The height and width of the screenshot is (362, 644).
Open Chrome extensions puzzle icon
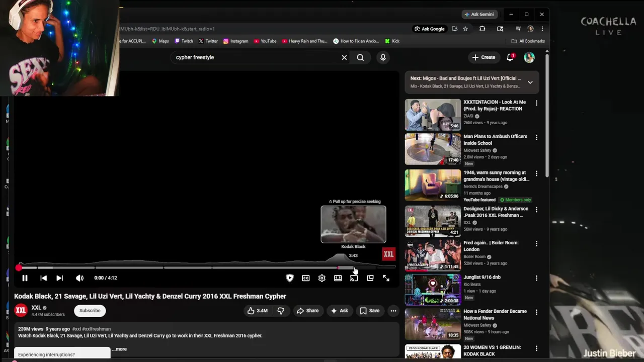(482, 29)
